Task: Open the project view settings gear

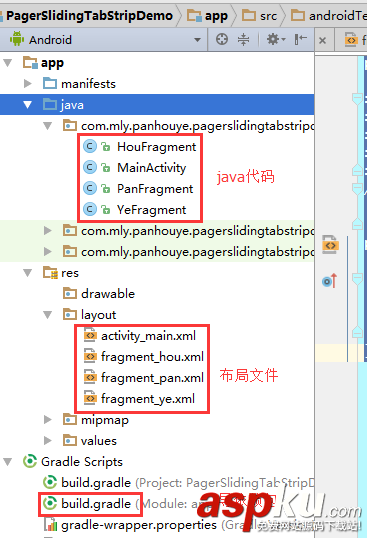Action: (275, 39)
